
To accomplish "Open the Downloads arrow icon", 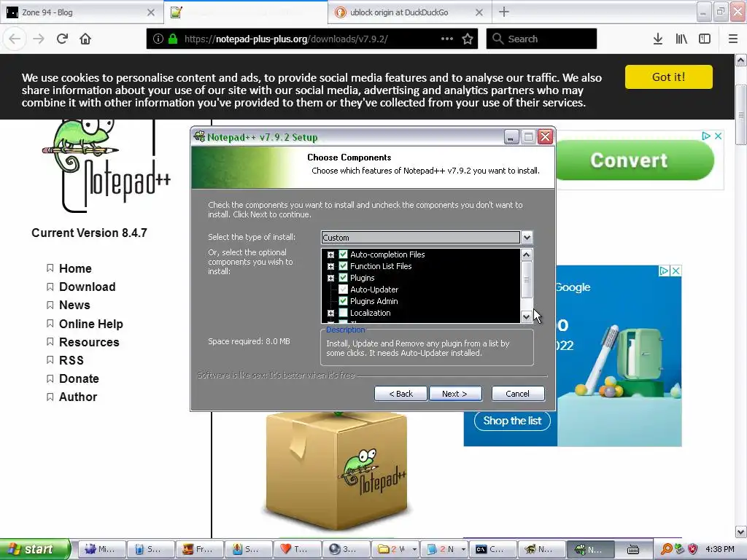I will click(x=657, y=39).
